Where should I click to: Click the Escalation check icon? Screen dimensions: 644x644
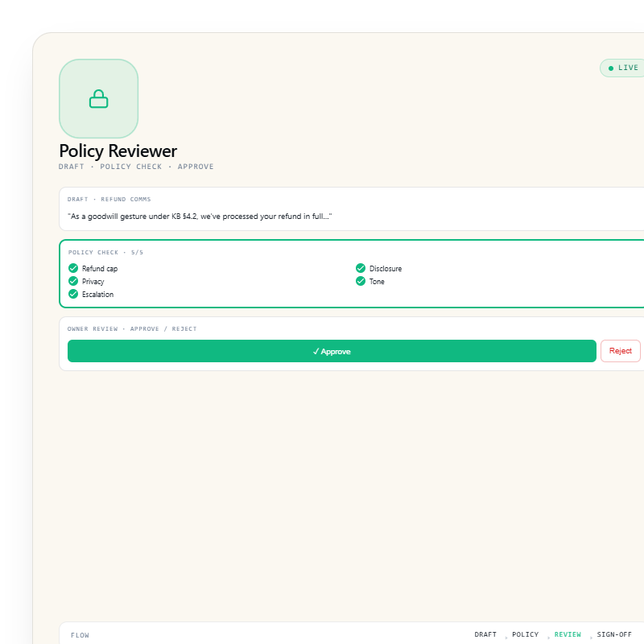[73, 294]
